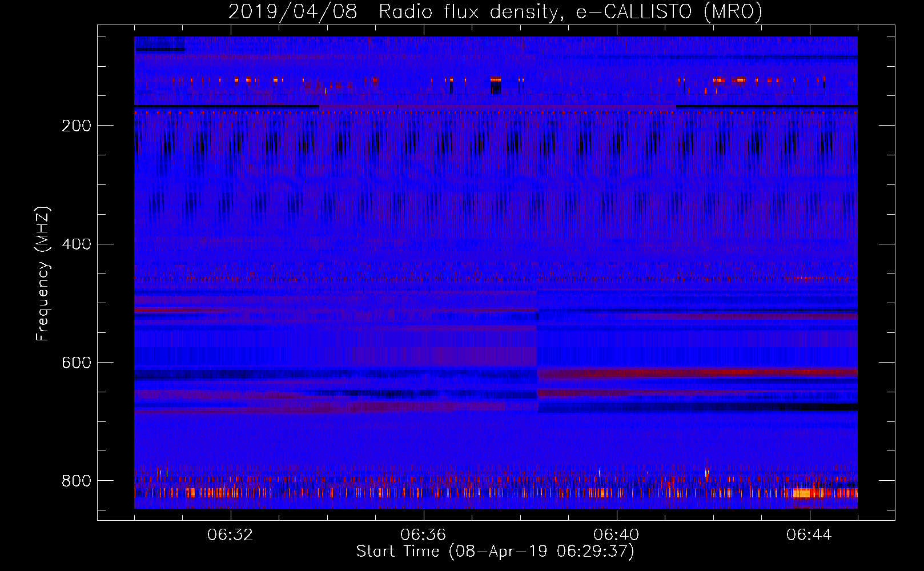The image size is (924, 571).
Task: Click the 06:40 time tick label
Action: [616, 535]
